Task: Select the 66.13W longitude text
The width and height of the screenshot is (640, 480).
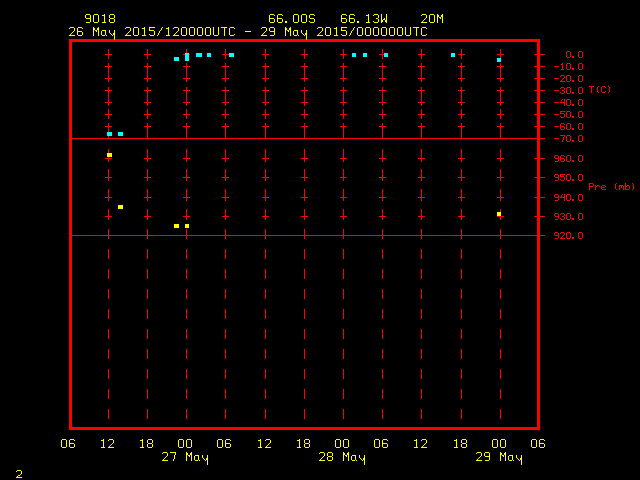Action: tap(364, 19)
